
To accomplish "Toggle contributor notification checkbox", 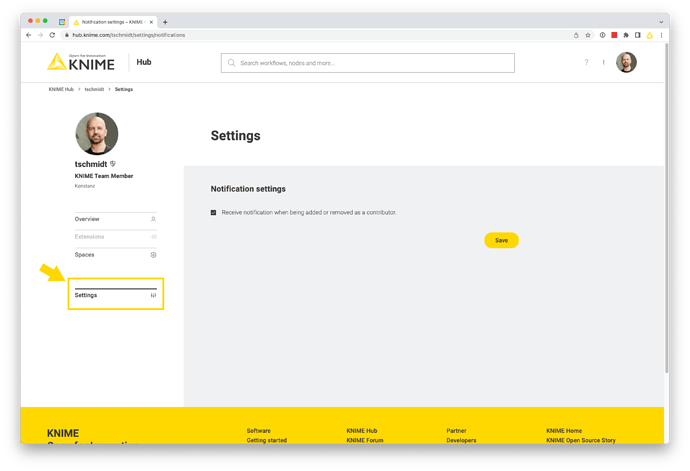I will pos(213,213).
